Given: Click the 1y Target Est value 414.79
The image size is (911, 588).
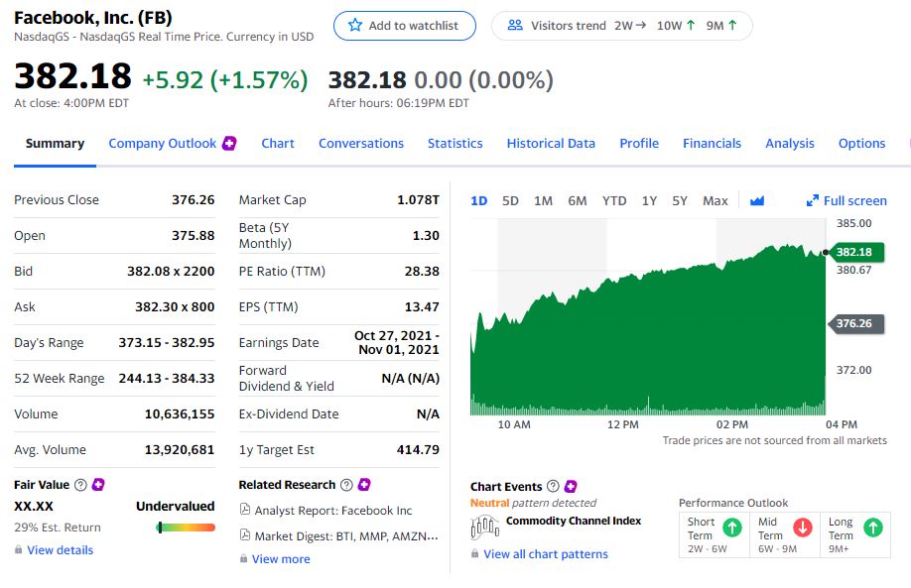Looking at the screenshot, I should pyautogui.click(x=418, y=450).
